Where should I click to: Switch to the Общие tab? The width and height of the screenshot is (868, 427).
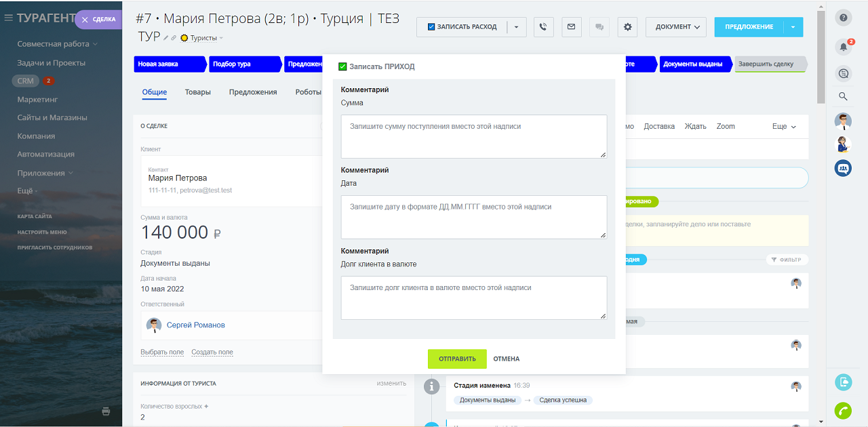click(x=155, y=92)
